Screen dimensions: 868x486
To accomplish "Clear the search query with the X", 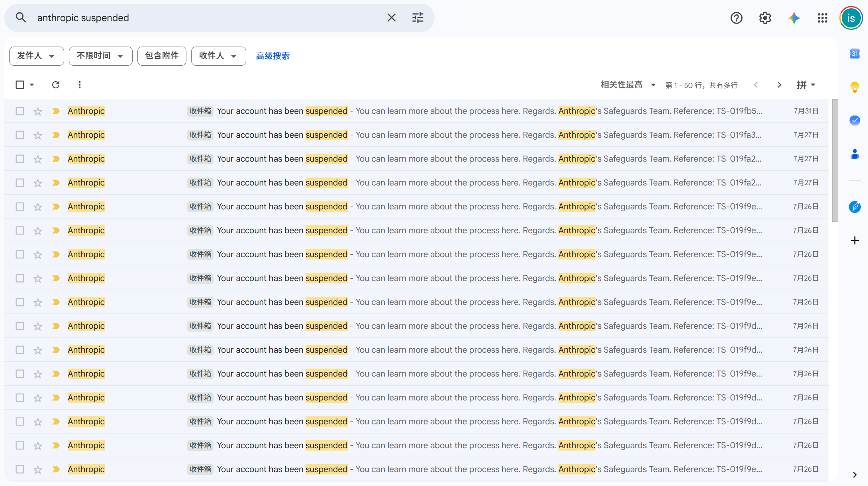I will click(392, 18).
